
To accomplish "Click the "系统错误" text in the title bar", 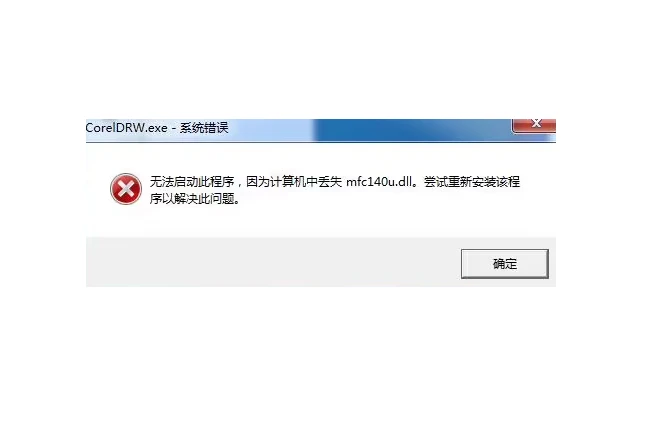I will coord(204,128).
